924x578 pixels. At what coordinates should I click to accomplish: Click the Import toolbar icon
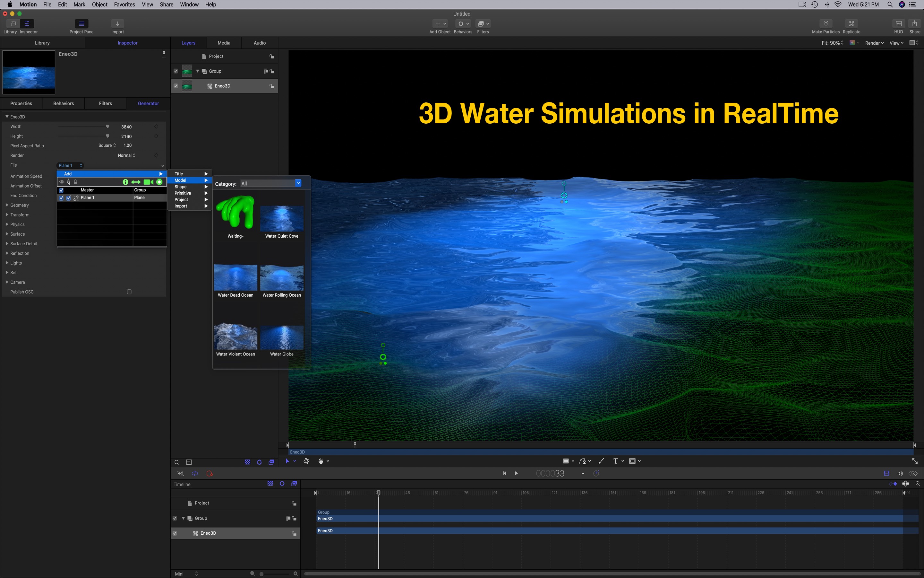click(x=118, y=24)
